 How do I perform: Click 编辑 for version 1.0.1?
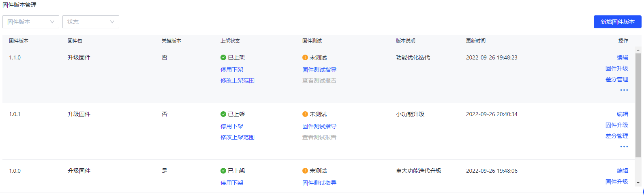tap(623, 114)
